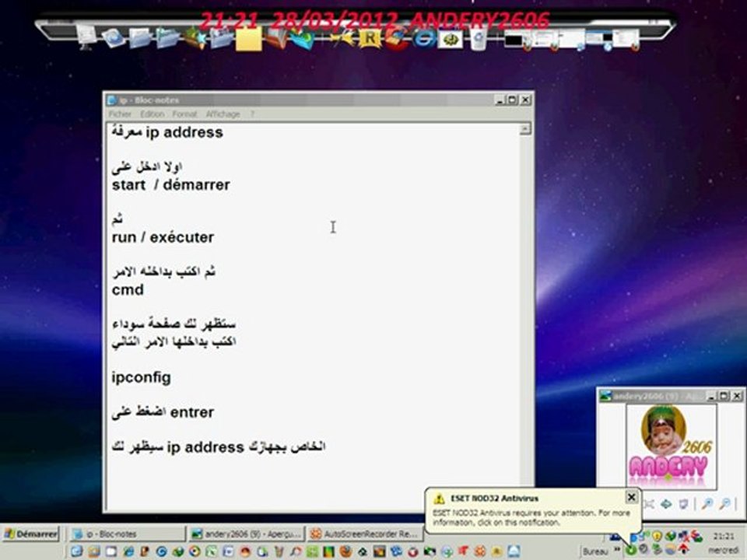Open the scissors icon in the dock
This screenshot has width=747, height=560.
tap(342, 39)
